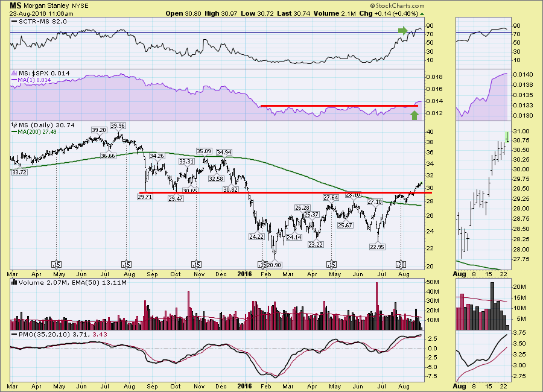Click the 24.22 price low label
This screenshot has width=543, height=392.
point(256,236)
